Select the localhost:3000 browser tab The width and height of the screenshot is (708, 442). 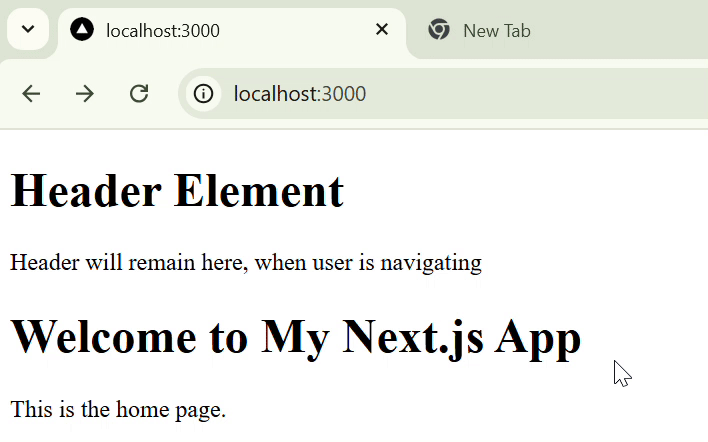232,32
